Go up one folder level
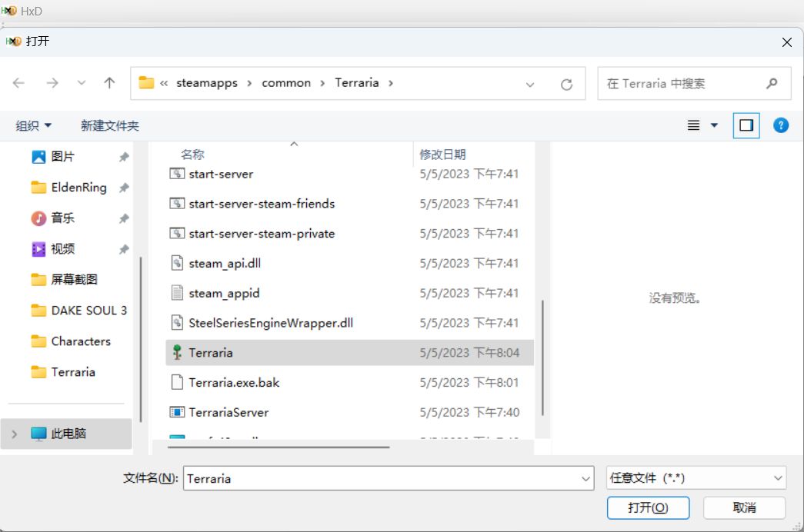Viewport: 804px width, 532px height. coord(109,83)
